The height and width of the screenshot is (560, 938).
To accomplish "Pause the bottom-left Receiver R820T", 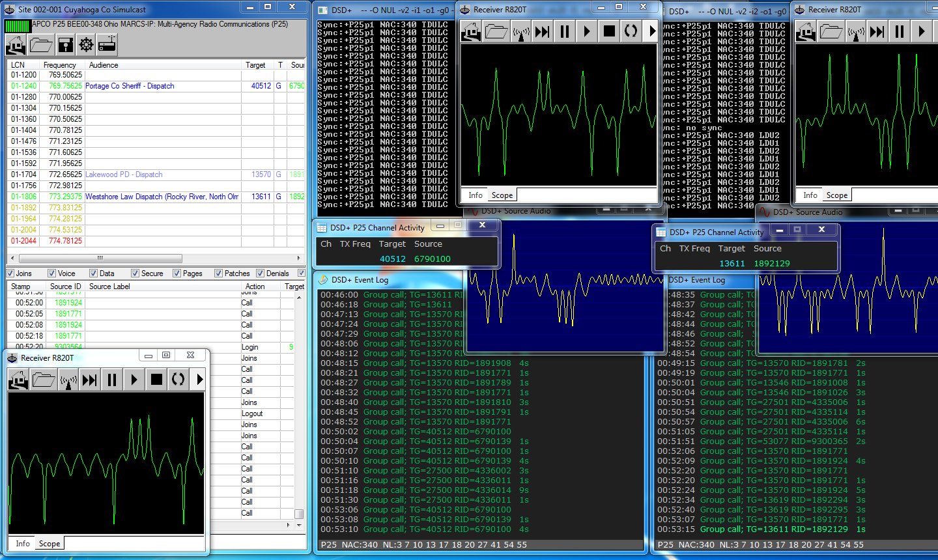I will pos(112,380).
